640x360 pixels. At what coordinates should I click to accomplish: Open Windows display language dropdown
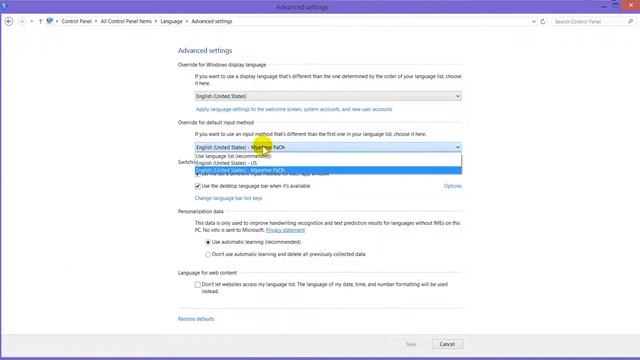click(x=328, y=96)
